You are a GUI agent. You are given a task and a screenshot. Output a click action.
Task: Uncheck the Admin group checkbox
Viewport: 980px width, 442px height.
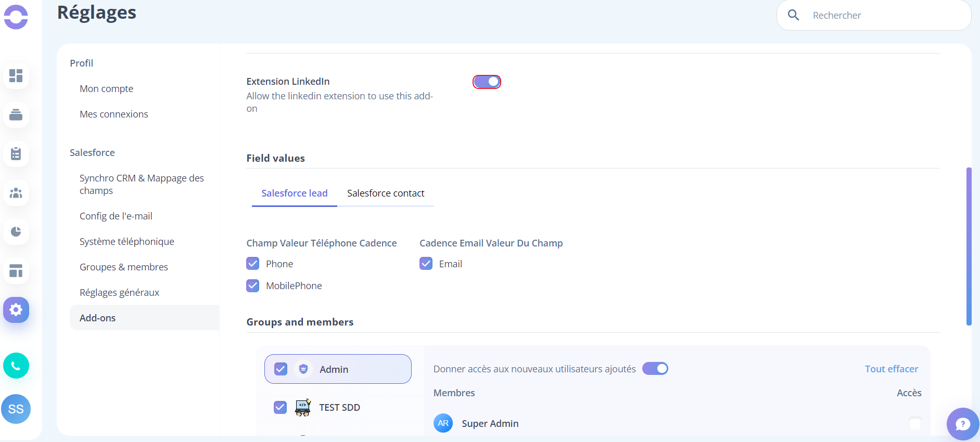281,369
